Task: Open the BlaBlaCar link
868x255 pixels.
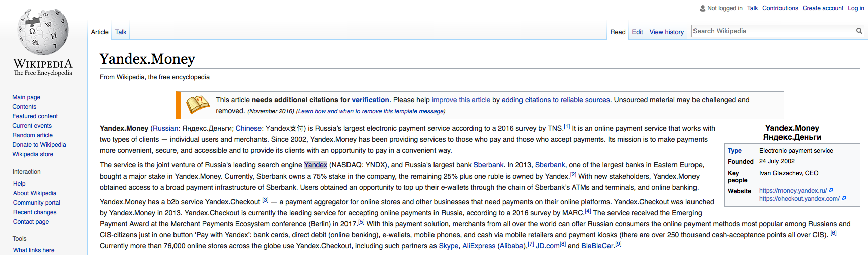Action: tap(597, 246)
